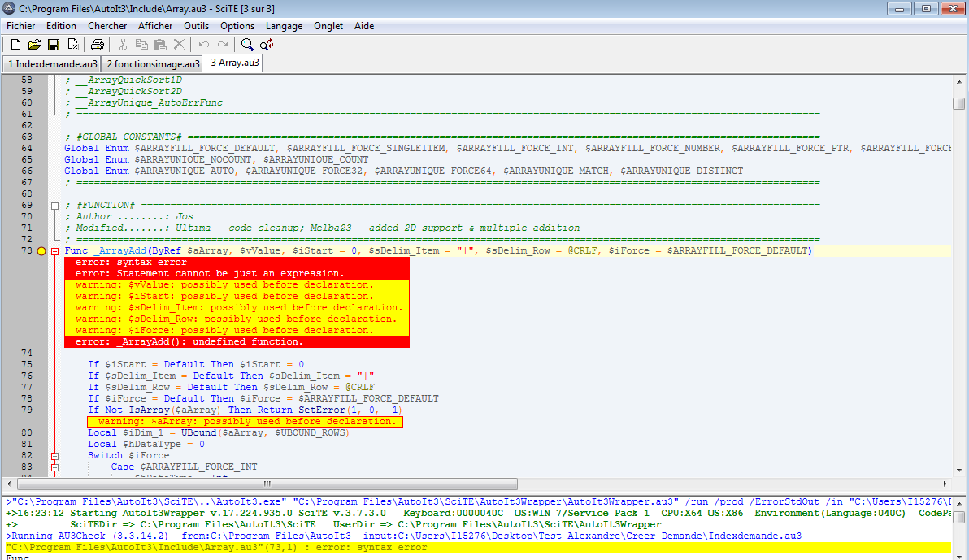
Task: Open the Outils menu
Action: (x=196, y=26)
